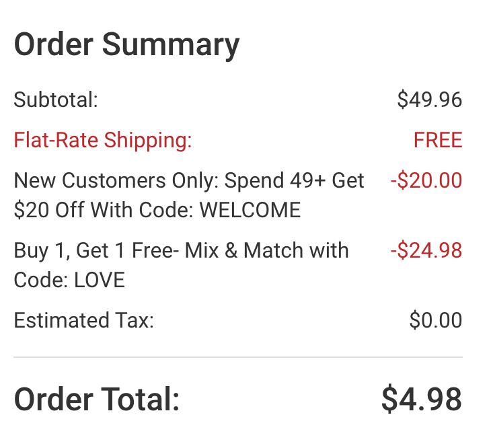This screenshot has width=491, height=448.
Task: Select the 'Spend 49+ Get' text
Action: tap(295, 180)
